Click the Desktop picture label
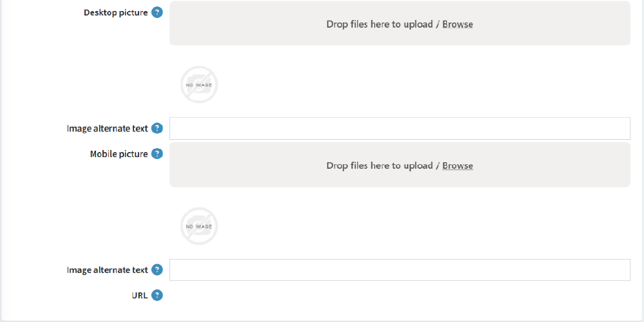This screenshot has width=644, height=322. 116,13
